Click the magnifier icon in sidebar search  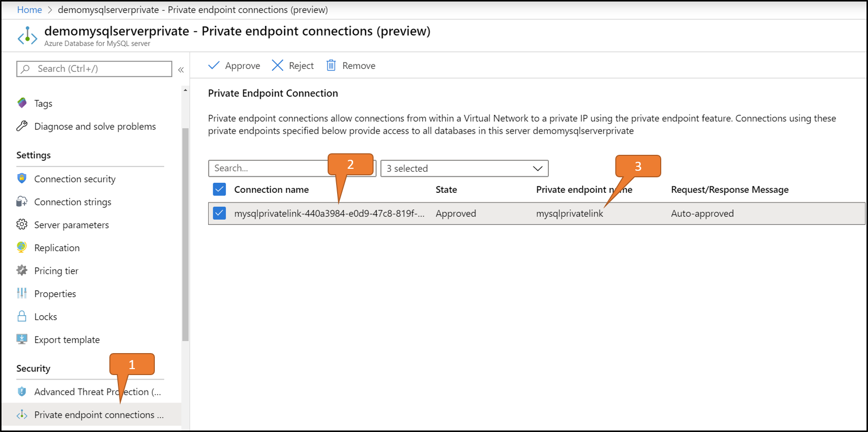tap(25, 69)
